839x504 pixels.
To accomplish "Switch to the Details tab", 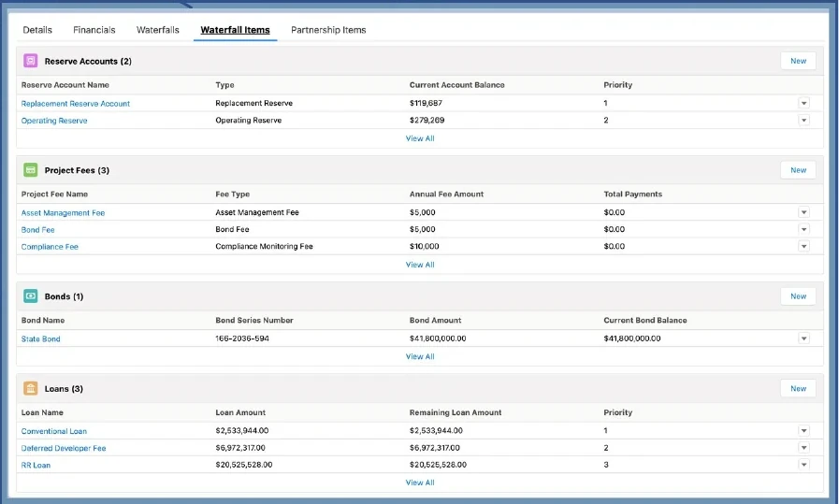I will pos(37,30).
